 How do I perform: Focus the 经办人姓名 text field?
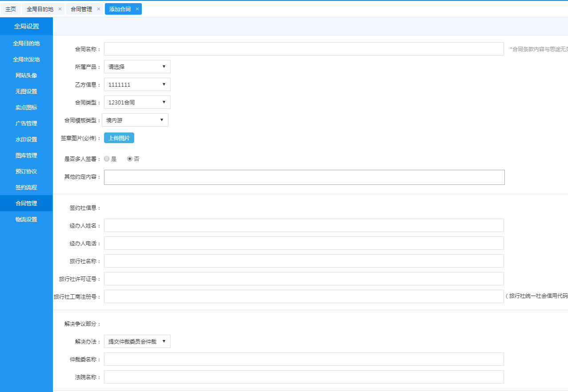304,225
